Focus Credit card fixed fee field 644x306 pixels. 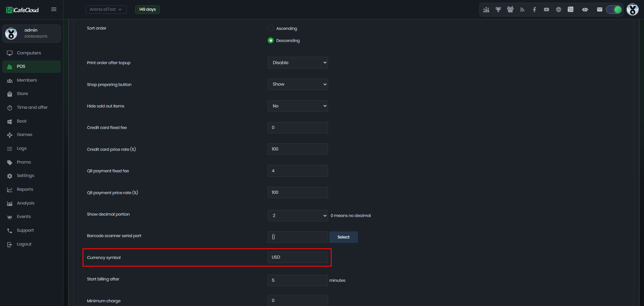[298, 128]
